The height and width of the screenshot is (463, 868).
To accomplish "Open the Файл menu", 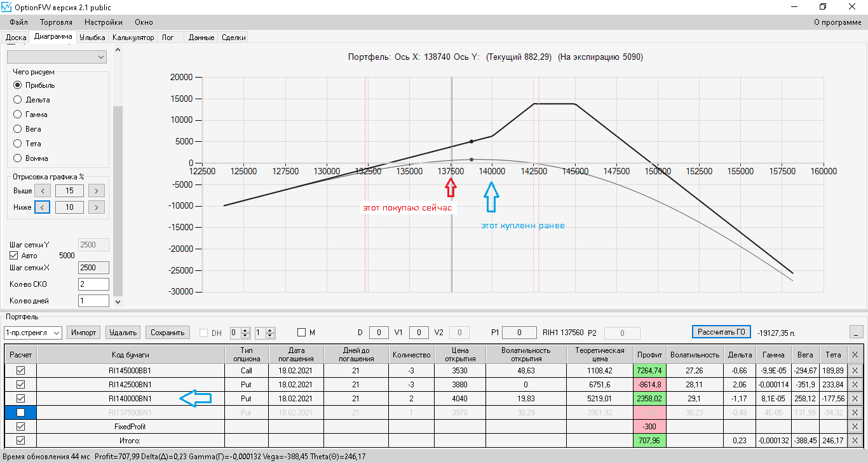I will point(19,22).
